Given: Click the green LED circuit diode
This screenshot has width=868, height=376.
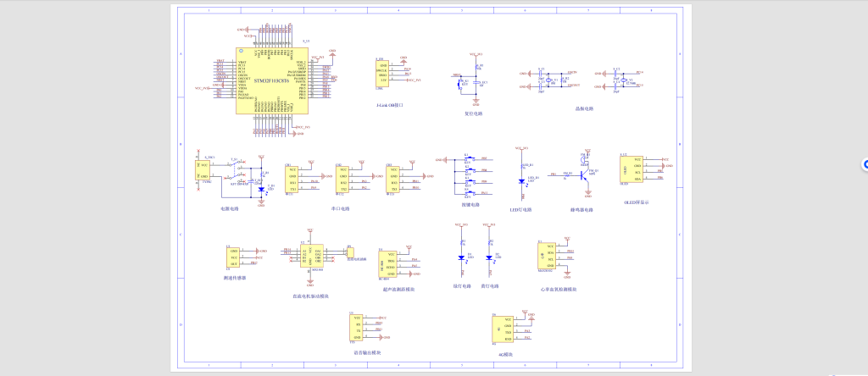Looking at the screenshot, I should (x=462, y=257).
